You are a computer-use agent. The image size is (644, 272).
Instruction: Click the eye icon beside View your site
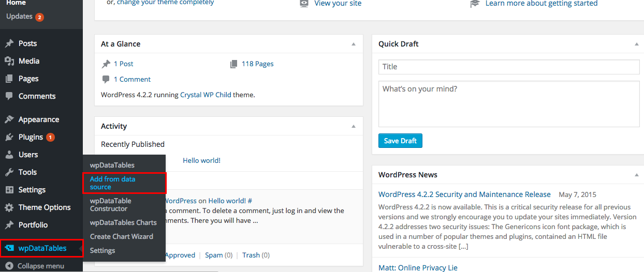[304, 3]
